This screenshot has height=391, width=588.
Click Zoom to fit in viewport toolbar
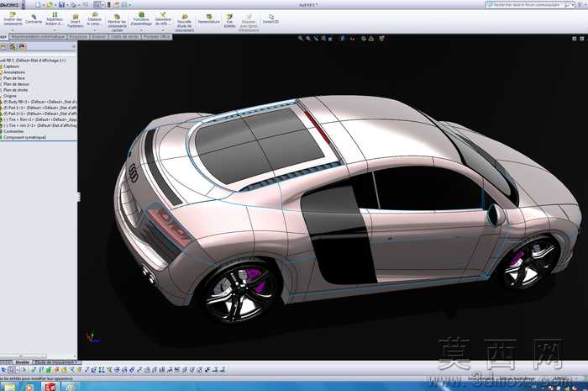tap(301, 39)
